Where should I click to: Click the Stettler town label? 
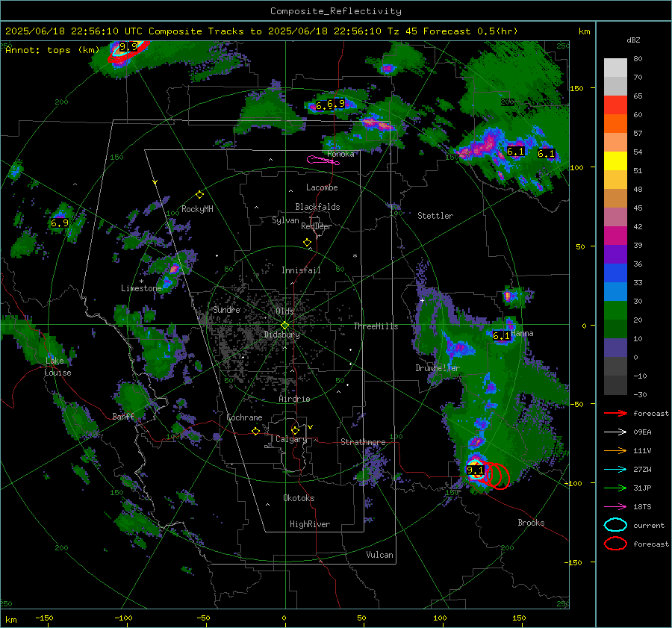435,216
